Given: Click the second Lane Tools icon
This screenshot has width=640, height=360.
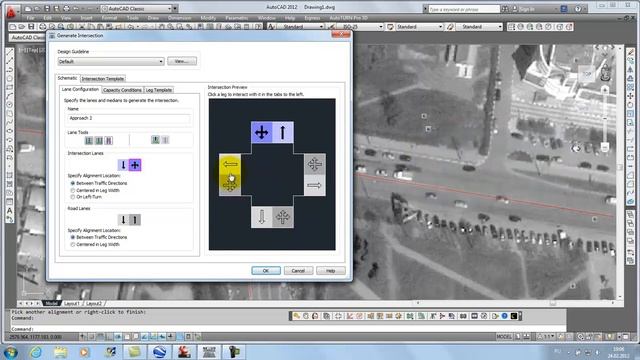Looking at the screenshot, I should [99, 140].
